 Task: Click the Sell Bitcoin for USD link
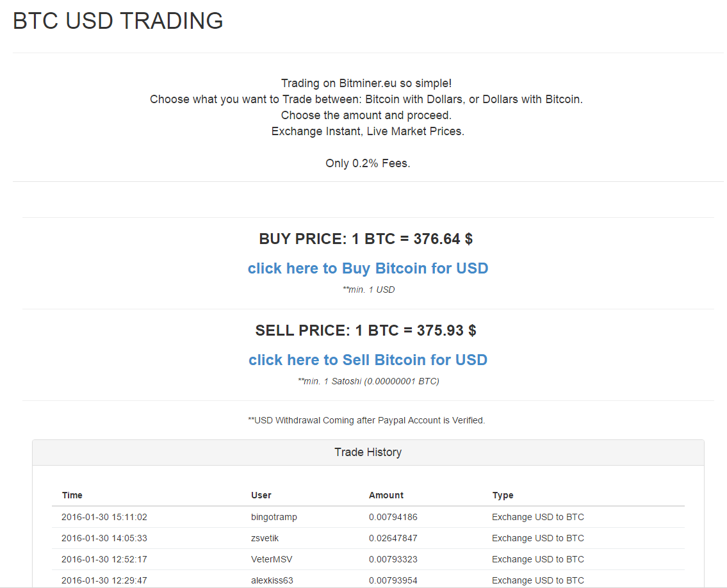point(368,360)
